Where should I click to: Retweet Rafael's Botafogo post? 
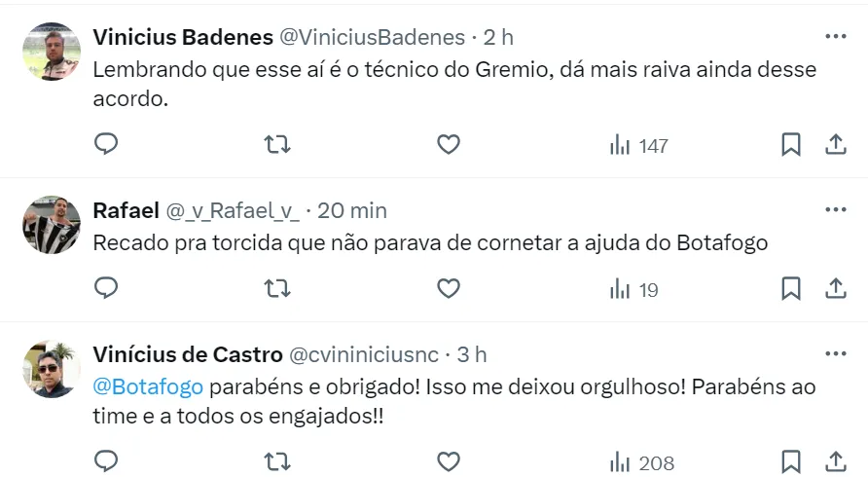click(276, 289)
